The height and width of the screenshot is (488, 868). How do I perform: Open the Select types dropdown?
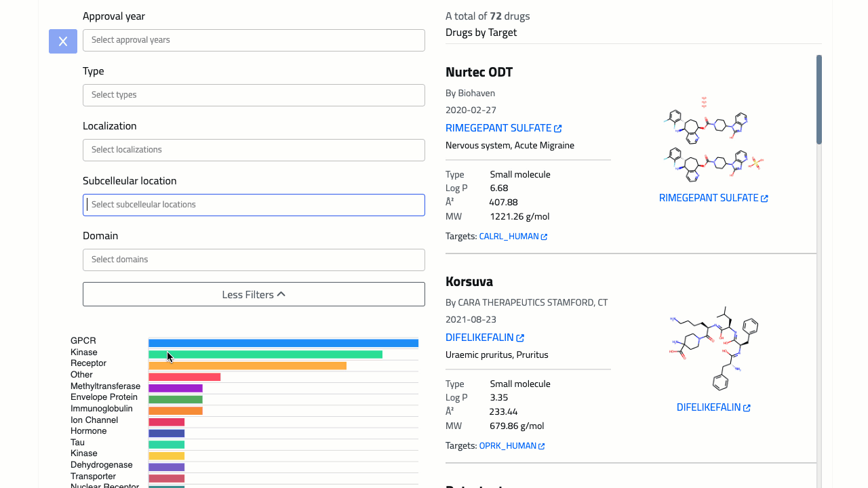(254, 95)
